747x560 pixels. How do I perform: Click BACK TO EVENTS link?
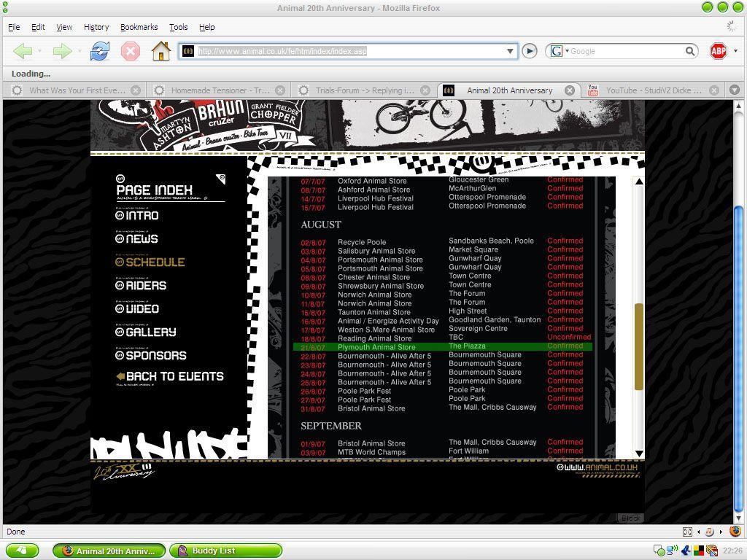(x=169, y=376)
